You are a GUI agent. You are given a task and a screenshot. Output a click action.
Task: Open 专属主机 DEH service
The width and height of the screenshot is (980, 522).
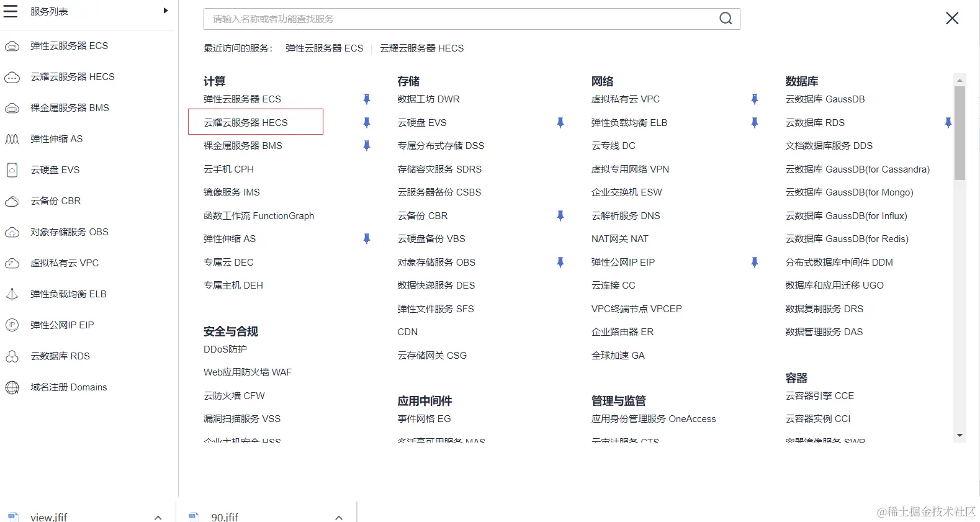pyautogui.click(x=233, y=286)
